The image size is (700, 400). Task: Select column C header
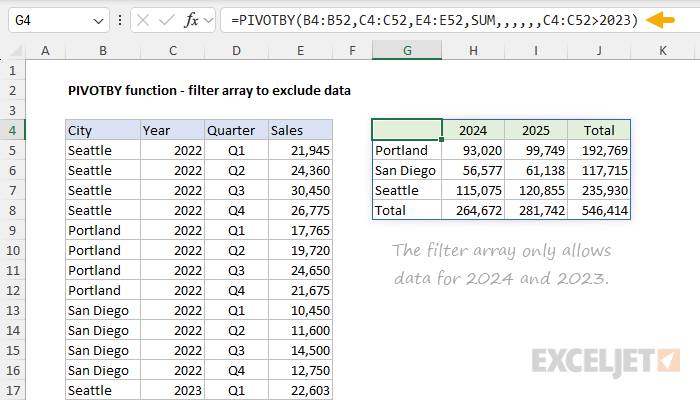coord(172,50)
